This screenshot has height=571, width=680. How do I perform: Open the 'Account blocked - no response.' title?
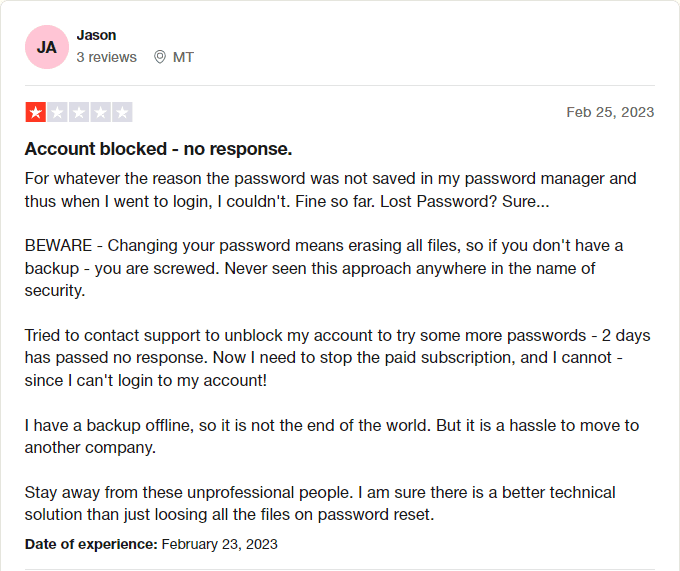[158, 149]
